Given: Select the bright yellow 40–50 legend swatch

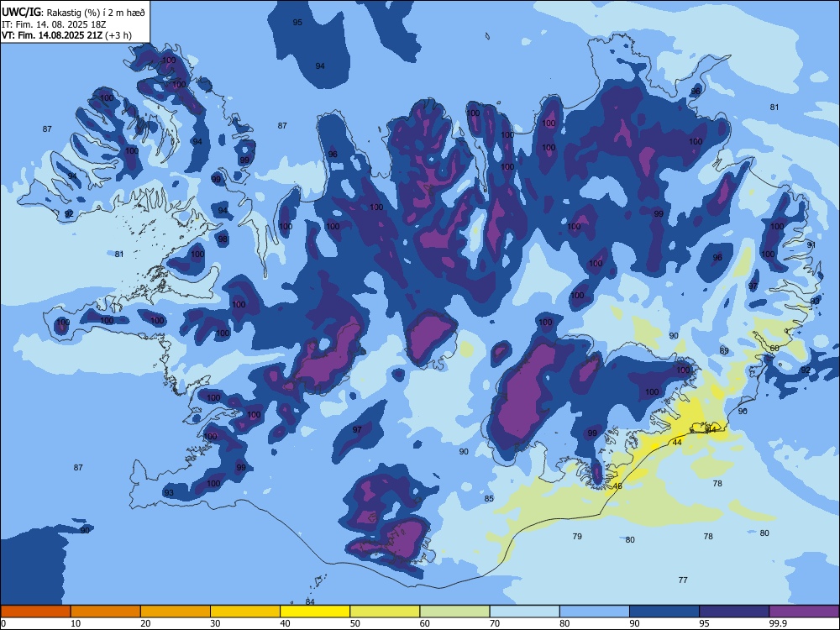Looking at the screenshot, I should coord(315,612).
